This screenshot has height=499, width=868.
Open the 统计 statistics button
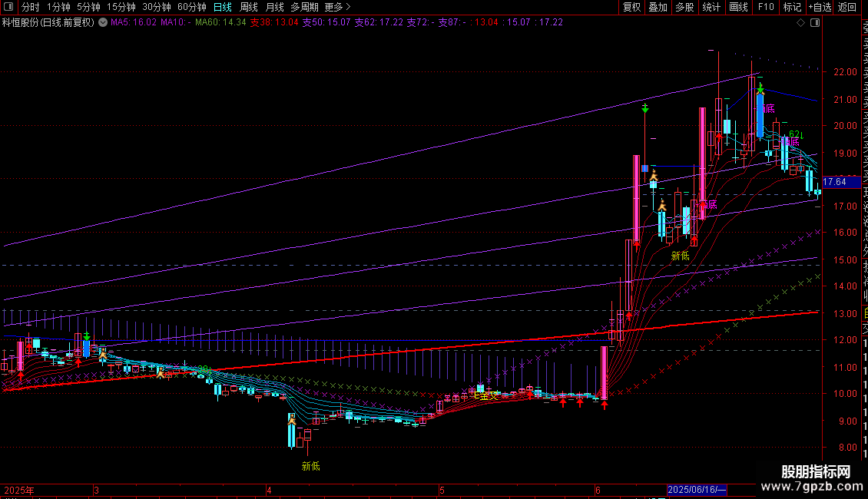[711, 7]
